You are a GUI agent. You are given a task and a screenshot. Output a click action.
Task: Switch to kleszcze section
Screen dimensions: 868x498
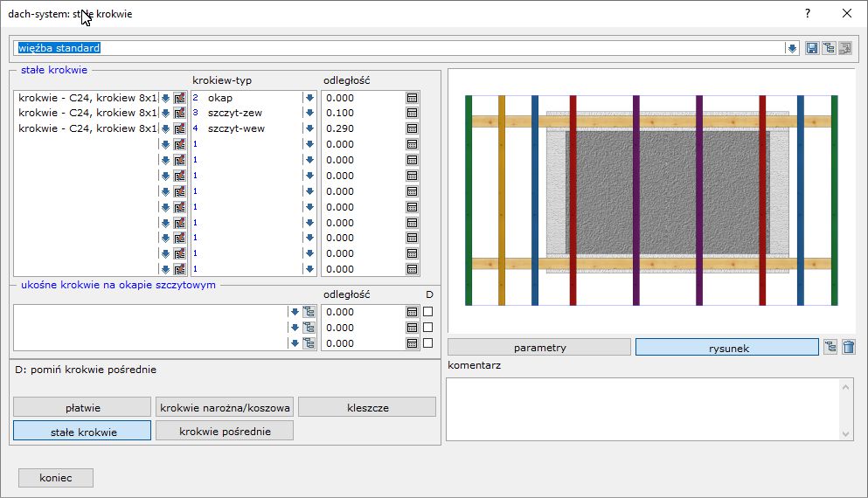click(x=368, y=407)
